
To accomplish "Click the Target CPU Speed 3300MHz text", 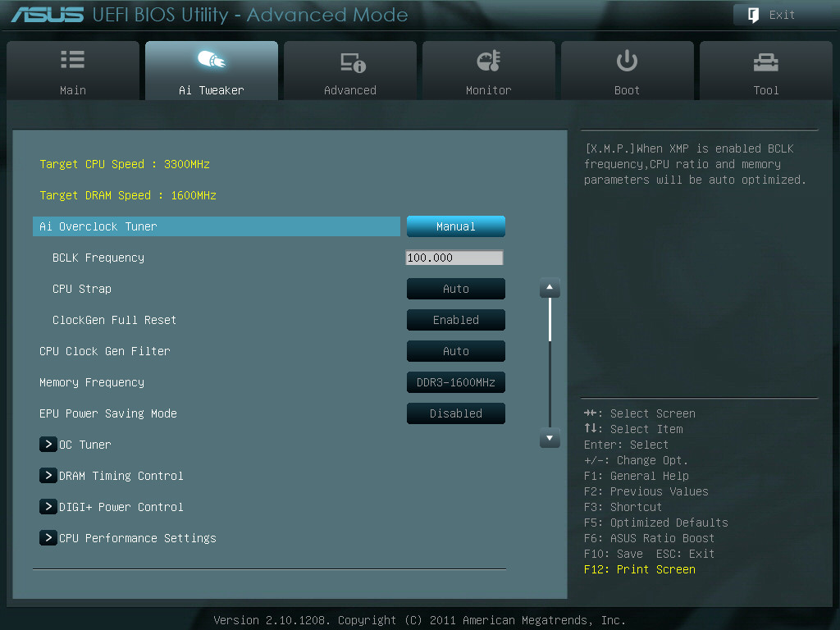I will pyautogui.click(x=125, y=164).
